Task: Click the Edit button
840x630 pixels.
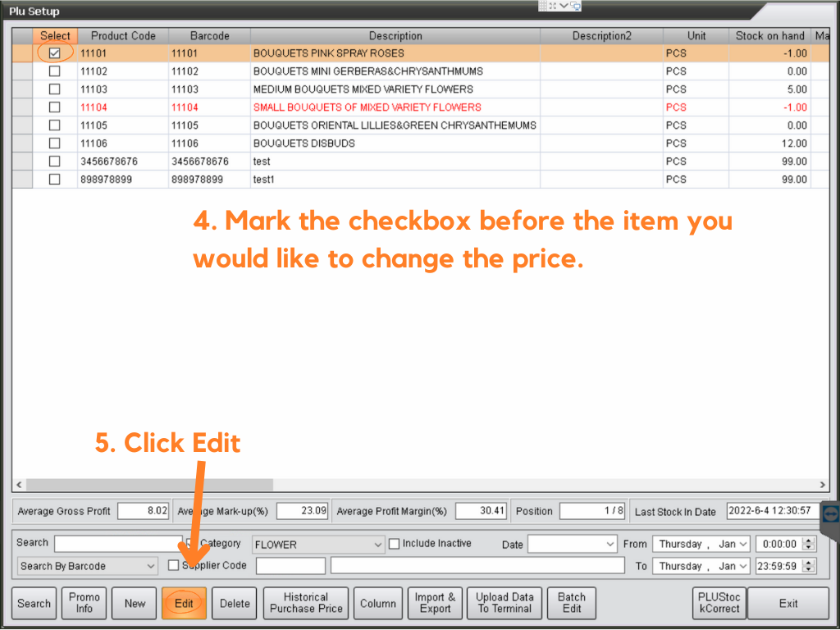Action: (x=184, y=603)
